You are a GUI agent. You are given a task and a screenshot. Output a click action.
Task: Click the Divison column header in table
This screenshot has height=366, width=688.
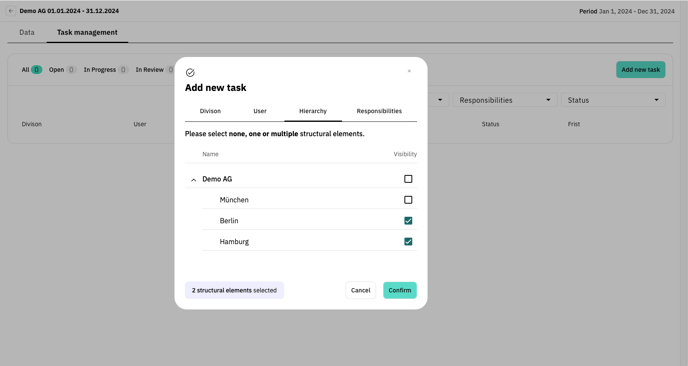tap(32, 124)
